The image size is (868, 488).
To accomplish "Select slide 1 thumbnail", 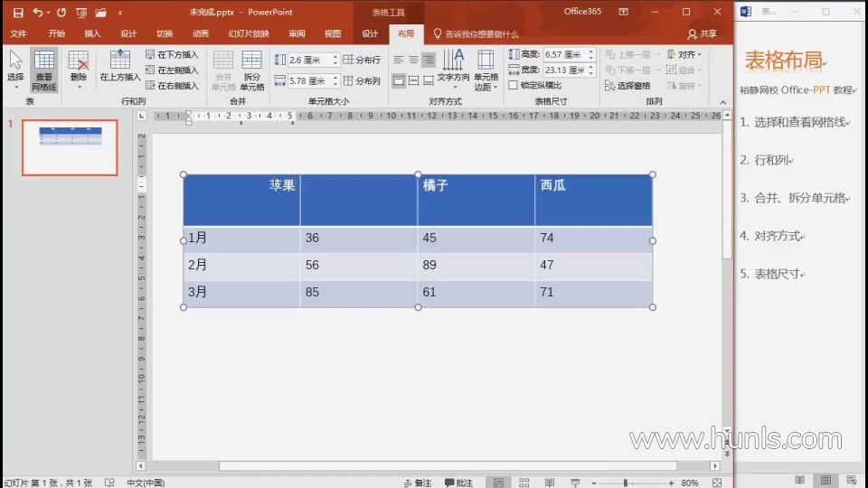I will (x=70, y=147).
